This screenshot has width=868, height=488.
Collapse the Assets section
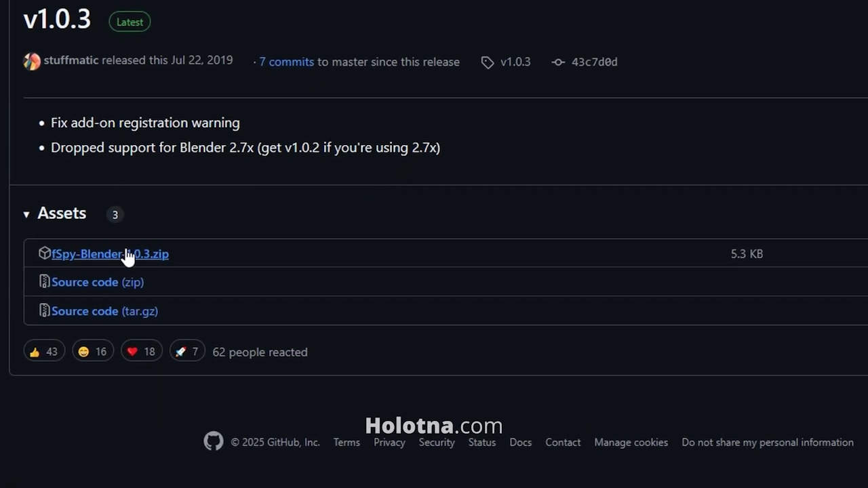click(26, 214)
